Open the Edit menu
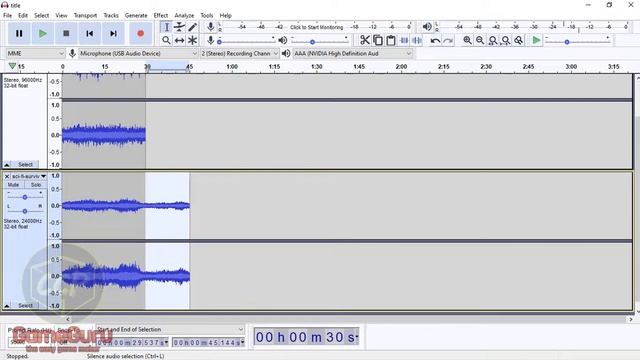 23,16
